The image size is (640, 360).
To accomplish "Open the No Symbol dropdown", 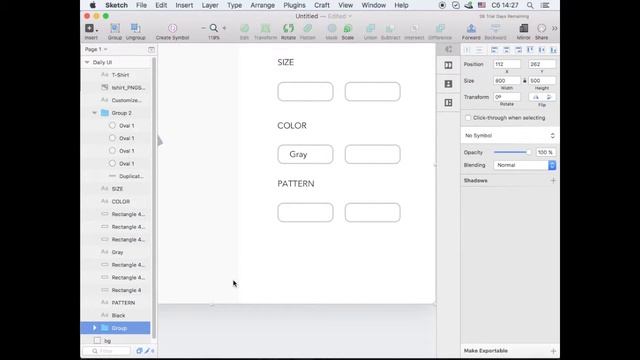I will 510,136.
